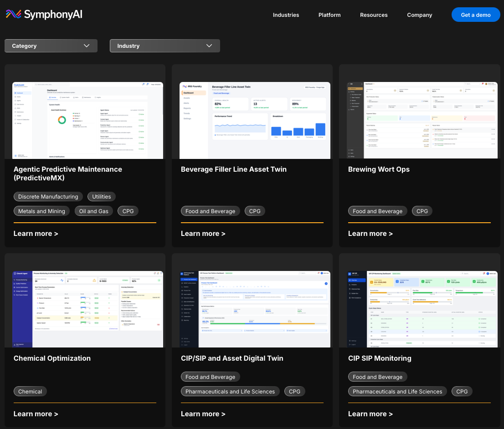Select the Chemical tag
The width and height of the screenshot is (504, 429).
coord(30,391)
